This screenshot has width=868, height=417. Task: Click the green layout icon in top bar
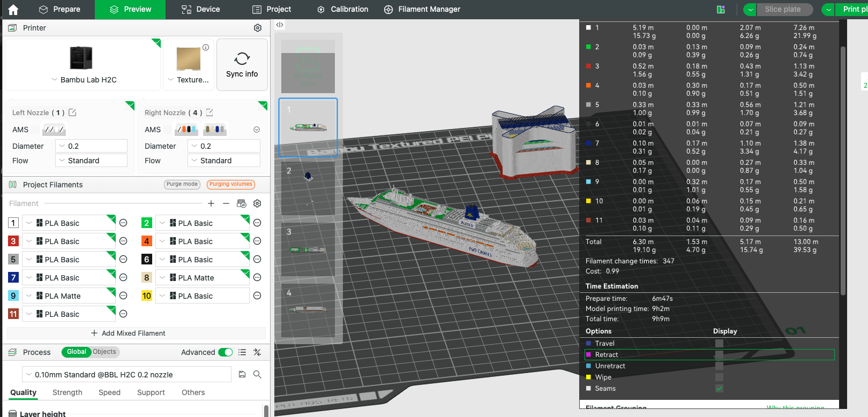(x=721, y=9)
